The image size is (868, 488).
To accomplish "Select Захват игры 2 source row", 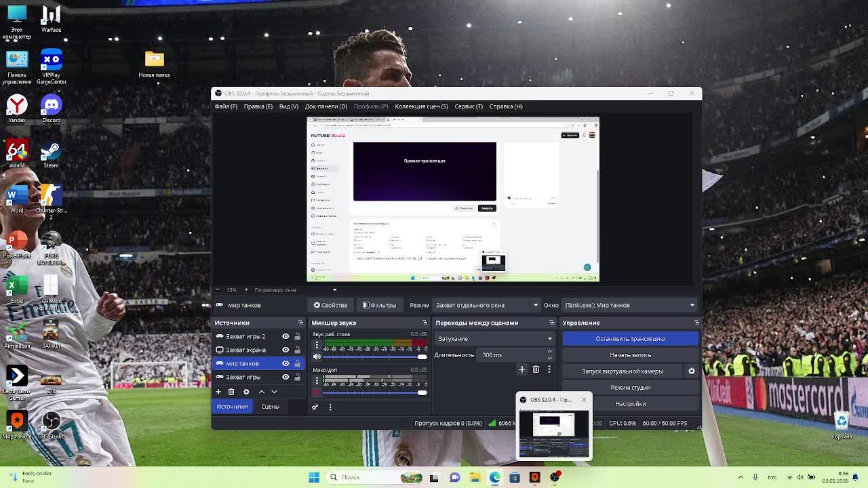I will (258, 336).
